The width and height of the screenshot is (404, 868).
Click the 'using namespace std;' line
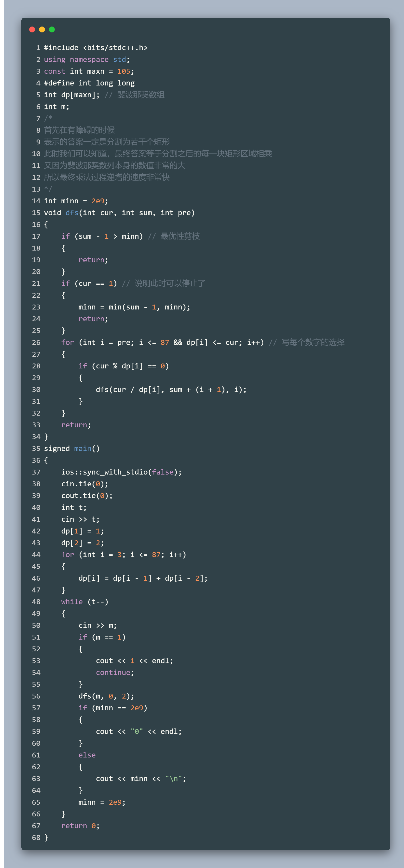tap(87, 60)
